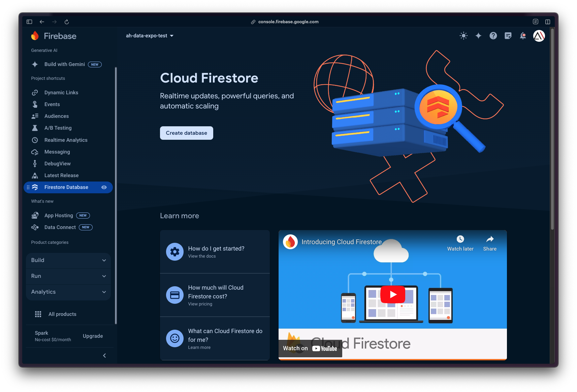Click the A/B Testing flask icon
Screen dimensions: 577x392
click(35, 128)
